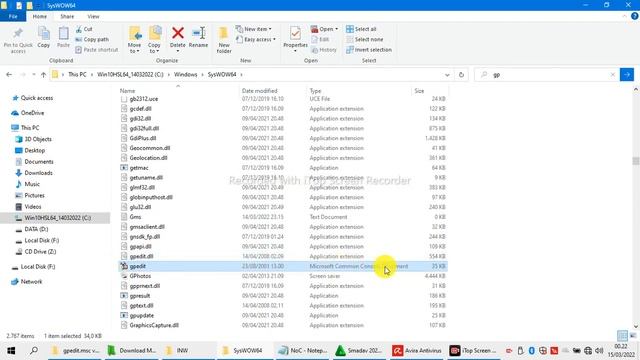
Task: Create a New folder from ribbon
Action: coord(224,40)
